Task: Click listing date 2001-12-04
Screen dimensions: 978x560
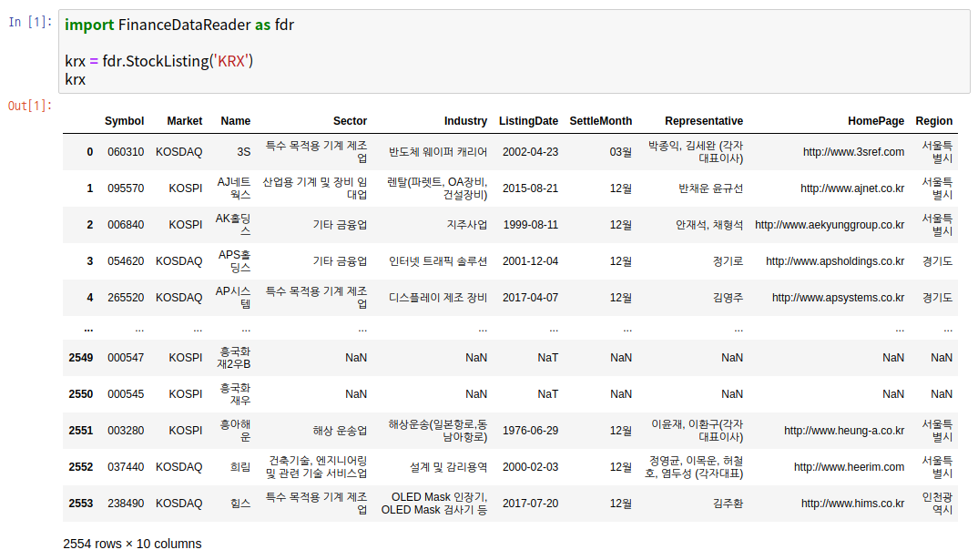Action: pos(530,261)
